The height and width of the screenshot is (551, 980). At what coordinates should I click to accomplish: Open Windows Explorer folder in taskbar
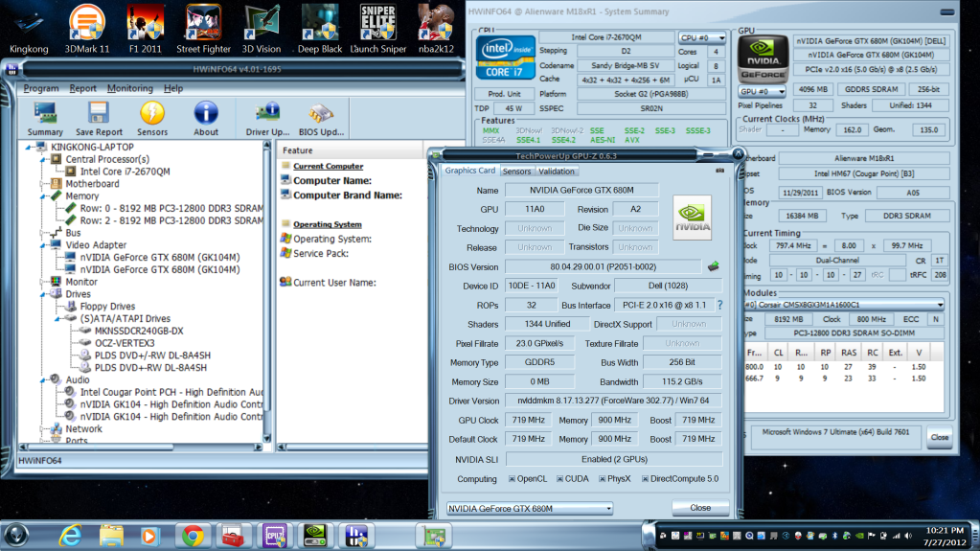[x=111, y=536]
